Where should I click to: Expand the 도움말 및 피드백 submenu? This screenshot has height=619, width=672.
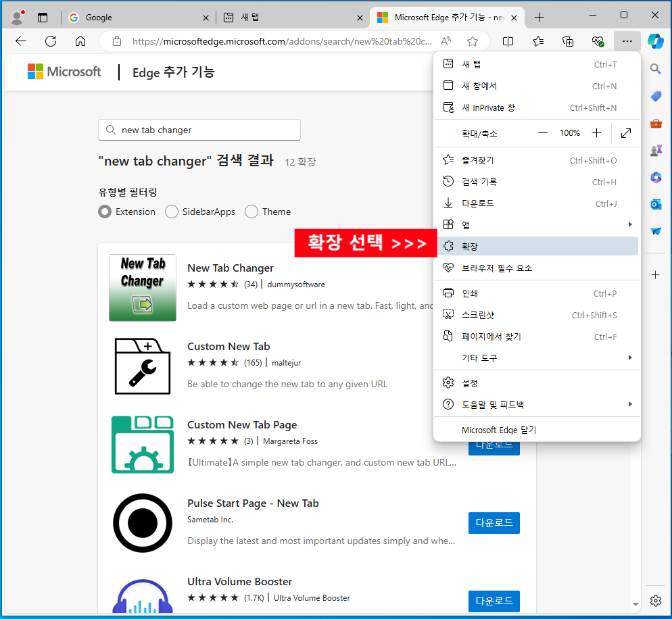tap(537, 404)
